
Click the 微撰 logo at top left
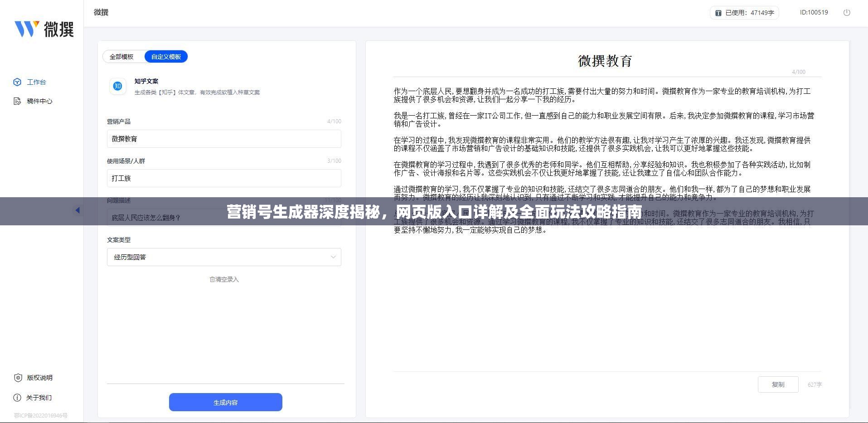(x=44, y=29)
